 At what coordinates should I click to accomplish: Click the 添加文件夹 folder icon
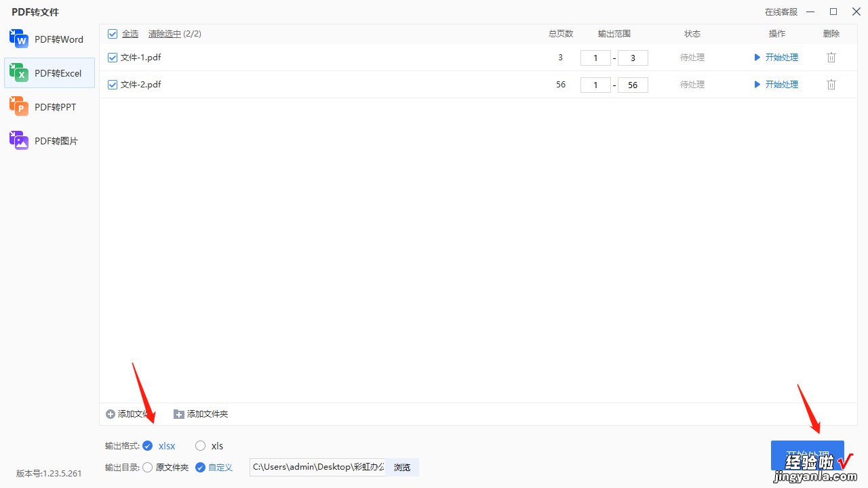tap(179, 414)
